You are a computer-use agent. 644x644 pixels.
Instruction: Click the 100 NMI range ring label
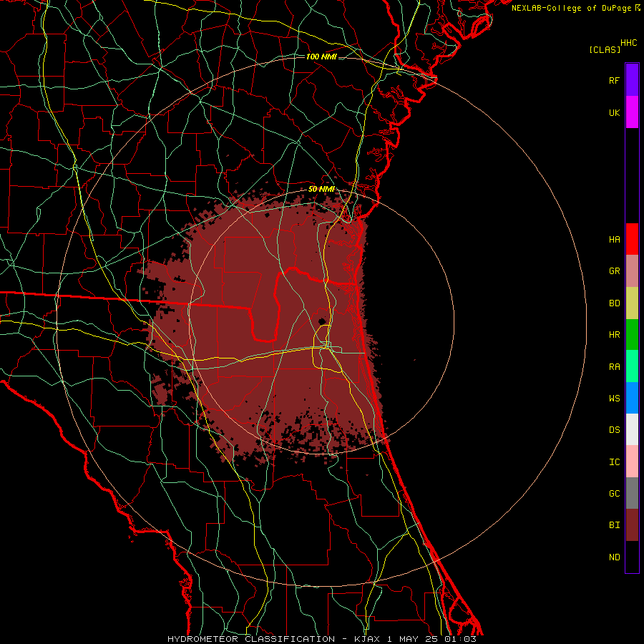tap(321, 57)
